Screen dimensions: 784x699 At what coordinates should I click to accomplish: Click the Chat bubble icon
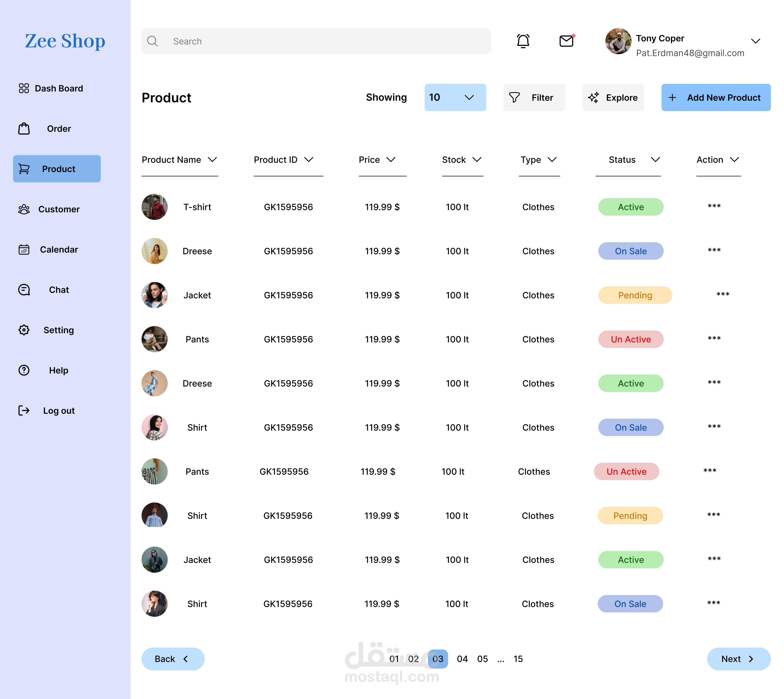[24, 290]
